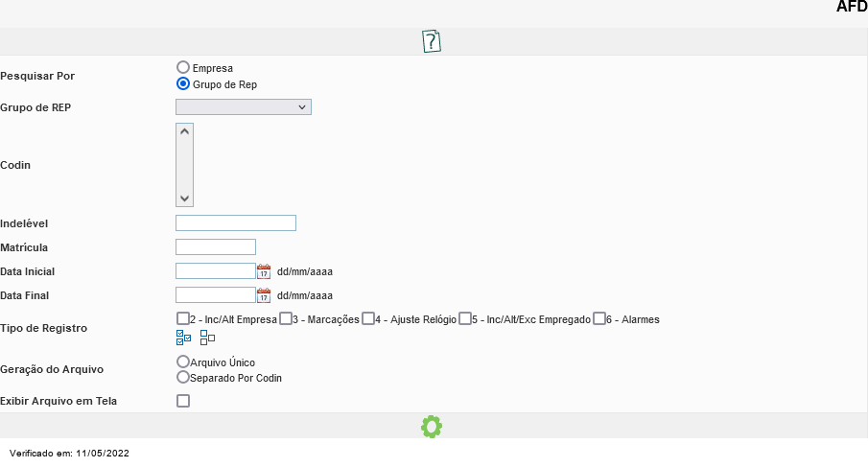Check the 2 - Inc/Alt Empresa box
The width and height of the screenshot is (868, 467).
tap(182, 318)
